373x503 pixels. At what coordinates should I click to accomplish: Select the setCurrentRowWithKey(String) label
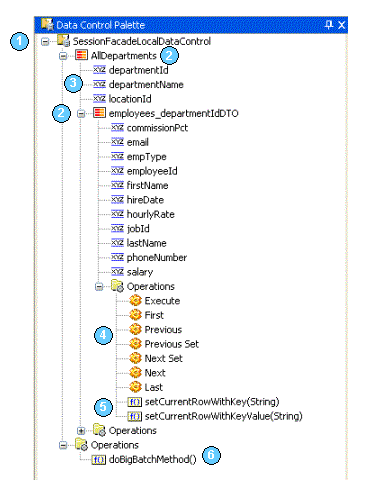[x=212, y=402]
